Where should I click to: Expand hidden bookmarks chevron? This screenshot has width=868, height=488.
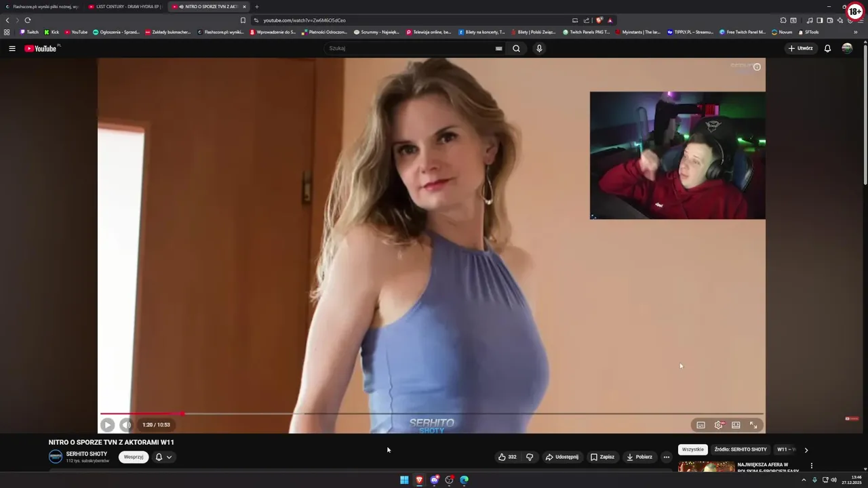point(855,32)
